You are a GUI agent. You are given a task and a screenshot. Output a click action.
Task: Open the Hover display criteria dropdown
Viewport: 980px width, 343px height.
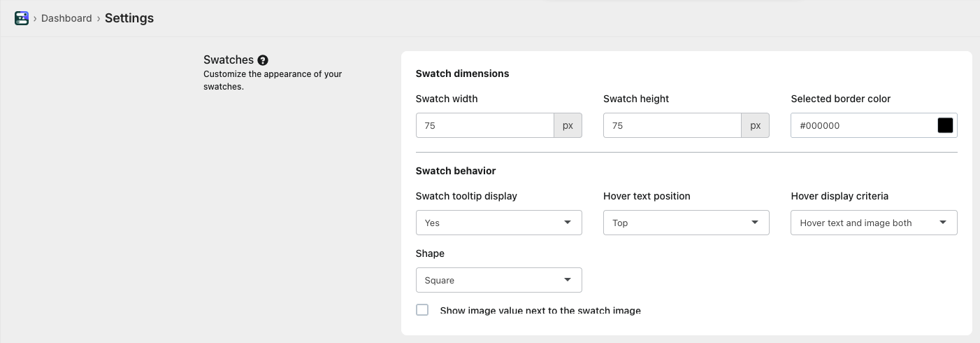tap(874, 223)
